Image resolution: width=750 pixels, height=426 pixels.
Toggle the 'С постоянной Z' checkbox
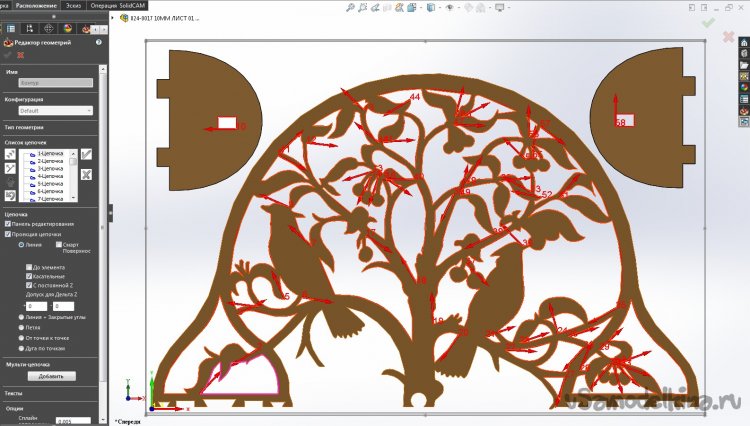coord(29,285)
